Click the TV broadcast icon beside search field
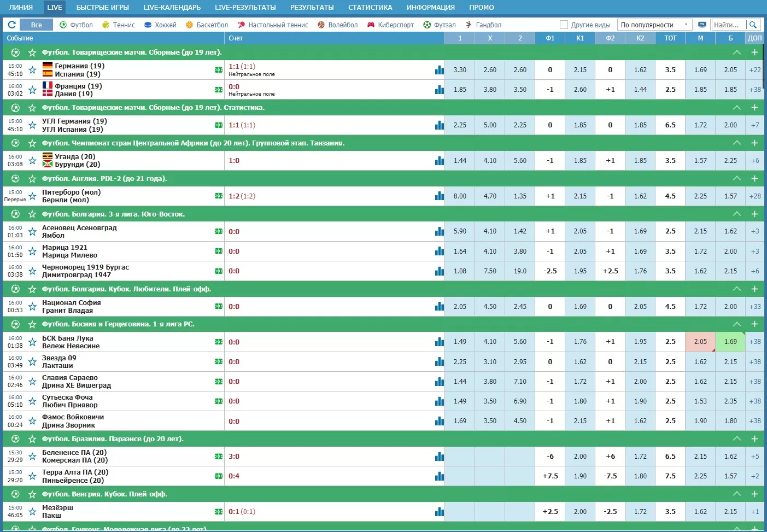The width and height of the screenshot is (767, 532). pos(702,25)
